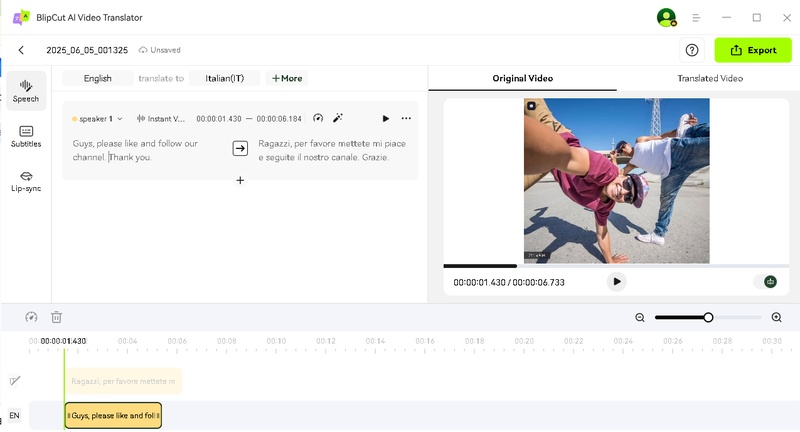Open the Speech panel in sidebar
This screenshot has height=432, width=800.
26,91
